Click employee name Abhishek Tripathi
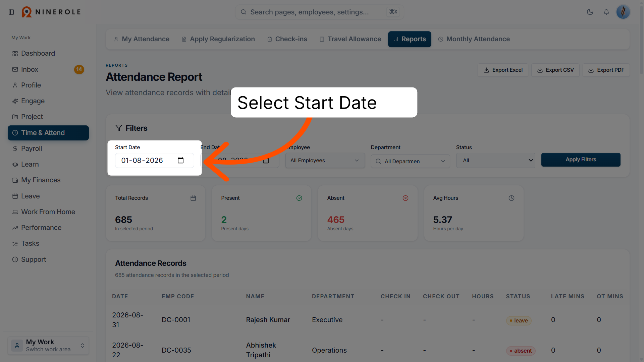Image resolution: width=644 pixels, height=362 pixels. point(261,350)
